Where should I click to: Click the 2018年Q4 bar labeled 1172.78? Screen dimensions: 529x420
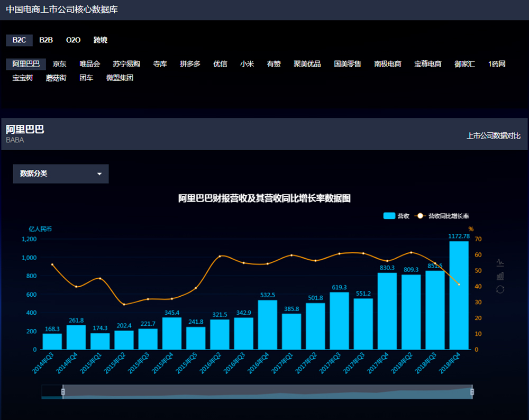(x=459, y=295)
